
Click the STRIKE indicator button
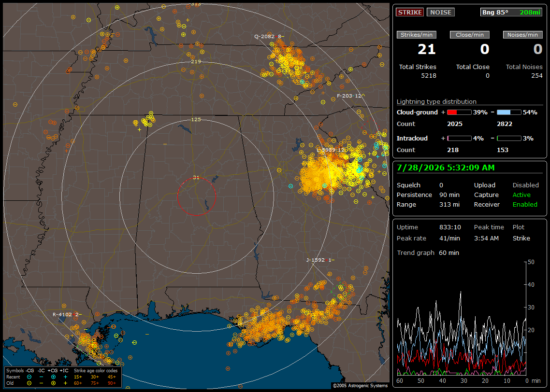point(410,12)
